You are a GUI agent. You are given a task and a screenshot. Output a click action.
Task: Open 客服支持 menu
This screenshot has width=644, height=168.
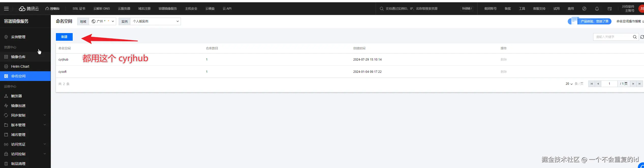pos(539,9)
